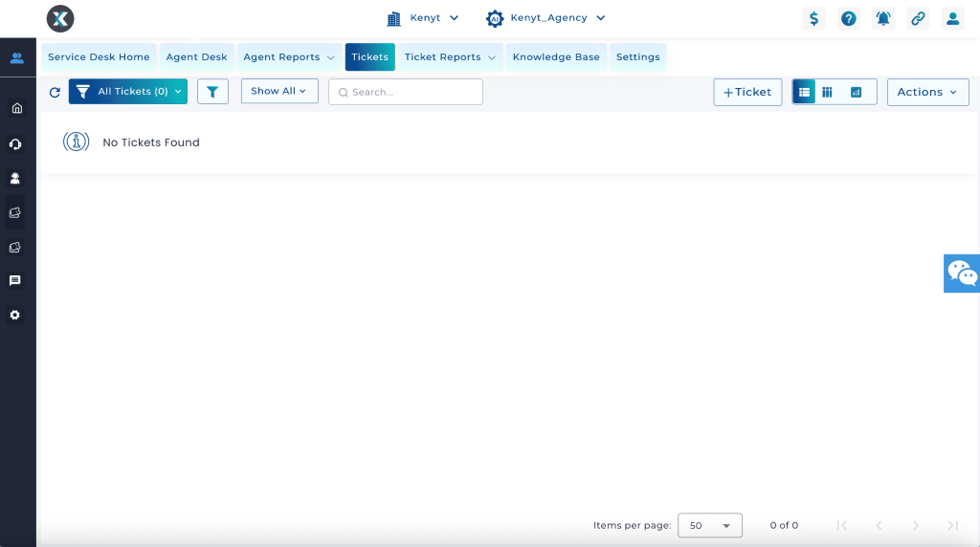The image size is (980, 547).
Task: Open the floating chat bubble widget
Action: pos(961,273)
